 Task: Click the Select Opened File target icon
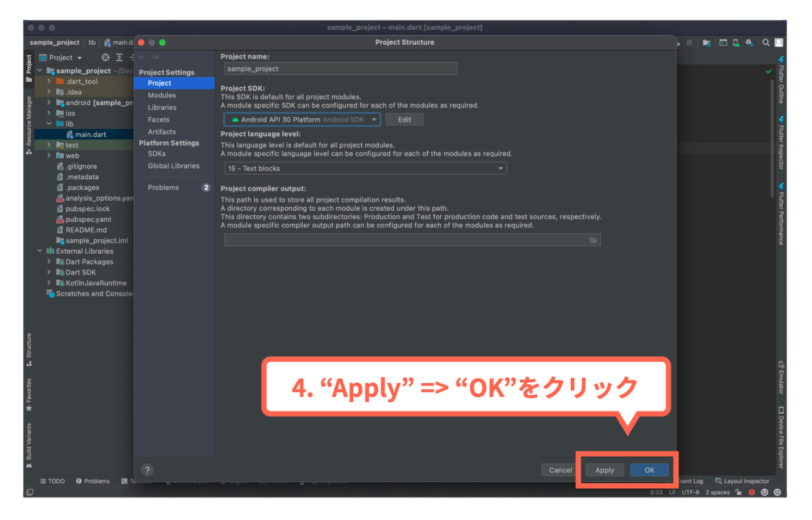(x=105, y=57)
